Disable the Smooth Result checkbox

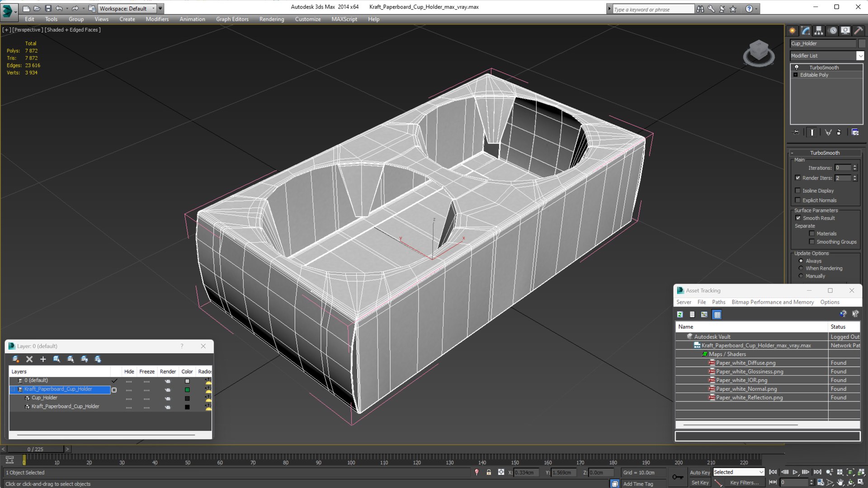(x=798, y=218)
